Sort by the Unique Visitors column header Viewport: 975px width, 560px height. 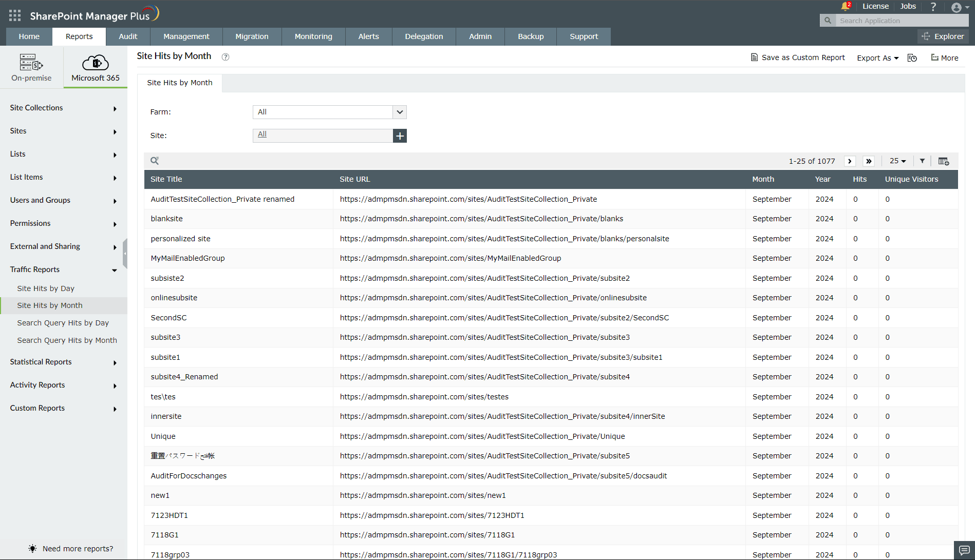[912, 179]
